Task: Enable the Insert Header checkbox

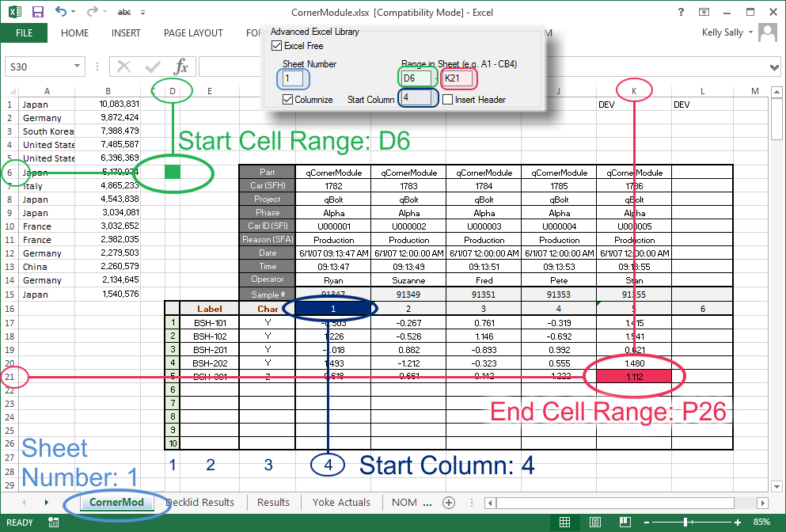Action: 448,100
